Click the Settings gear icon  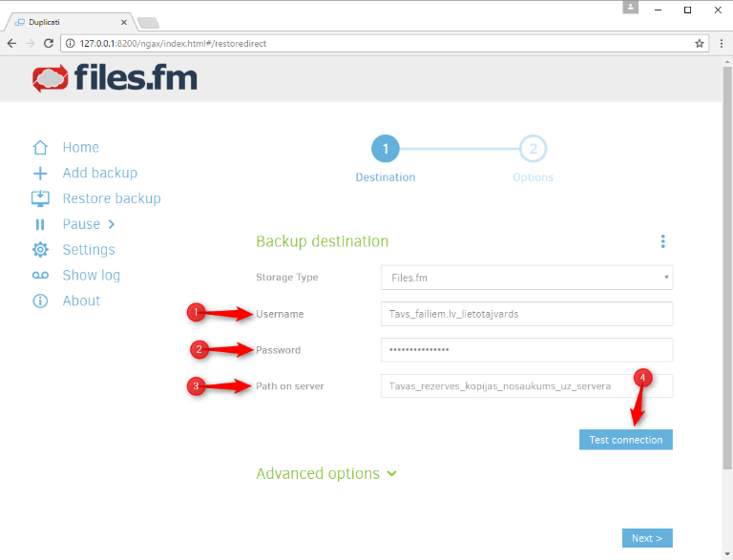(x=40, y=250)
